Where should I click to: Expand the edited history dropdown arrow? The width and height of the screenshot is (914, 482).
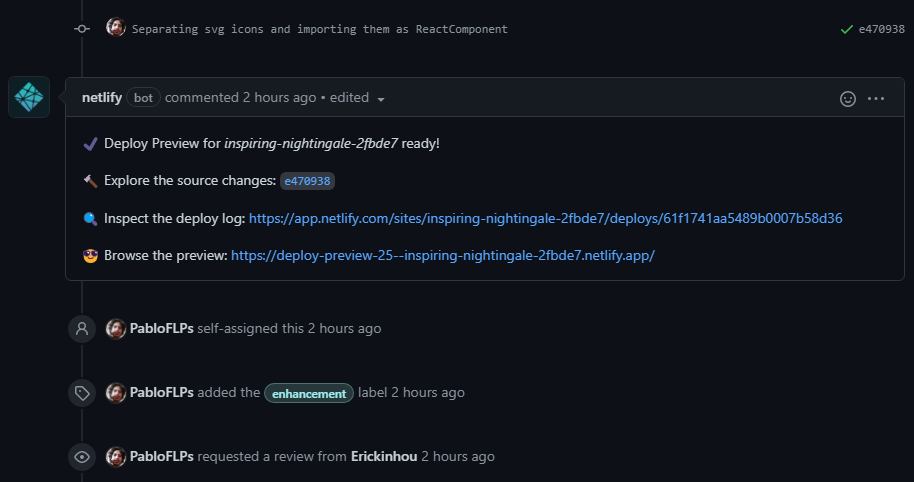tap(381, 100)
